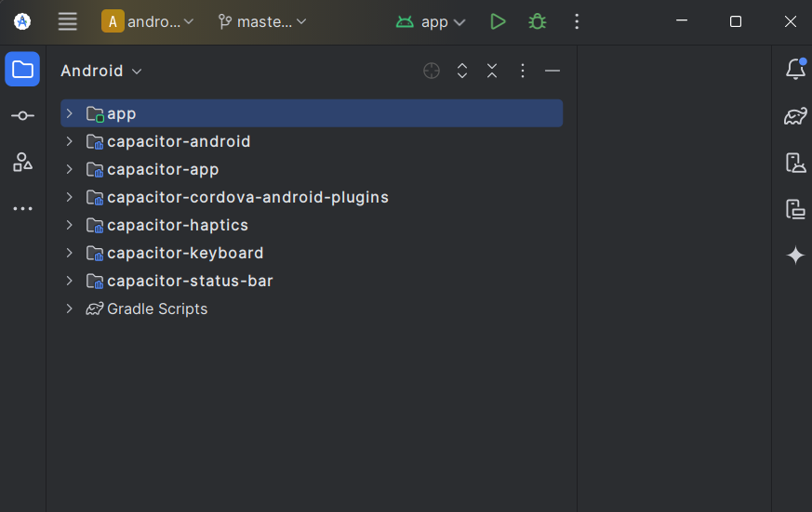Open the Running Devices tool window
The image size is (812, 512).
(795, 209)
